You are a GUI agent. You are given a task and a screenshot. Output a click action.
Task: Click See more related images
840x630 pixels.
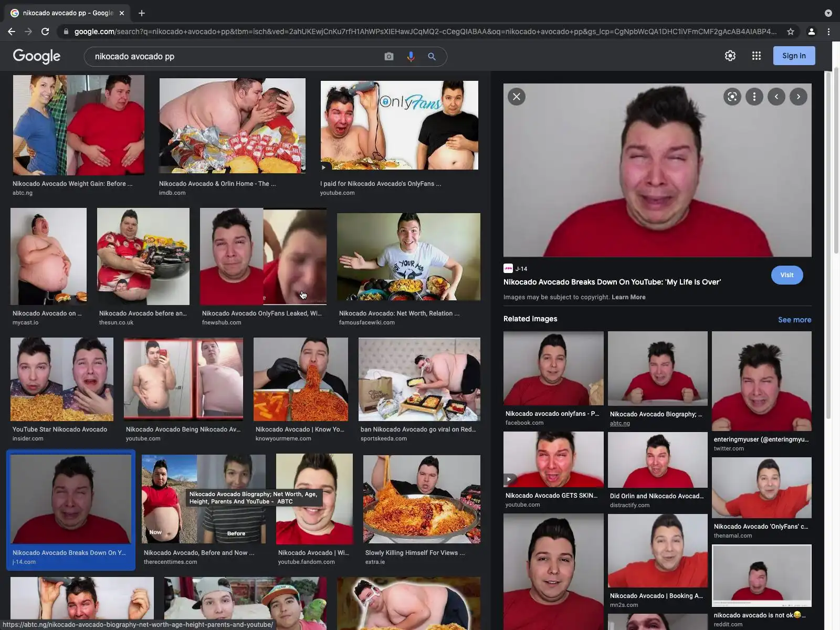click(794, 320)
